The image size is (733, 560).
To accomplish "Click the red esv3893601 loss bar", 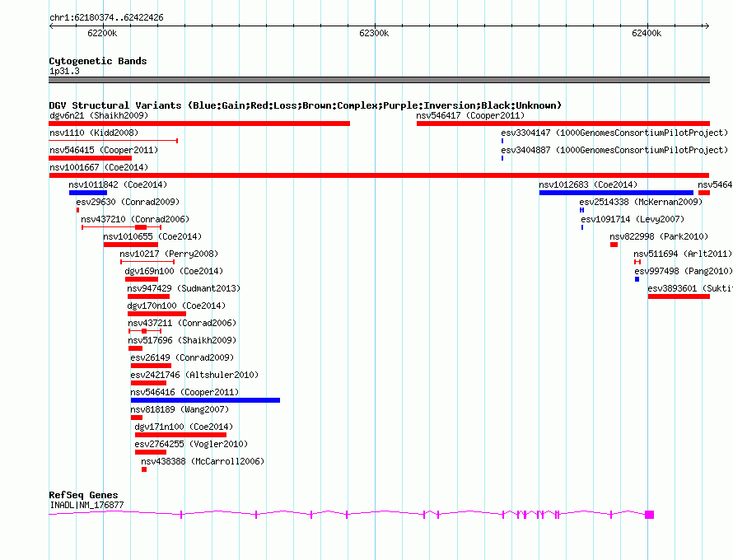I will point(679,296).
